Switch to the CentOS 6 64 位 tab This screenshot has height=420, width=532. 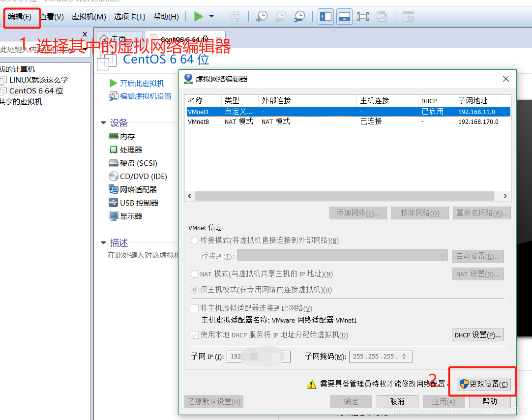pos(185,39)
